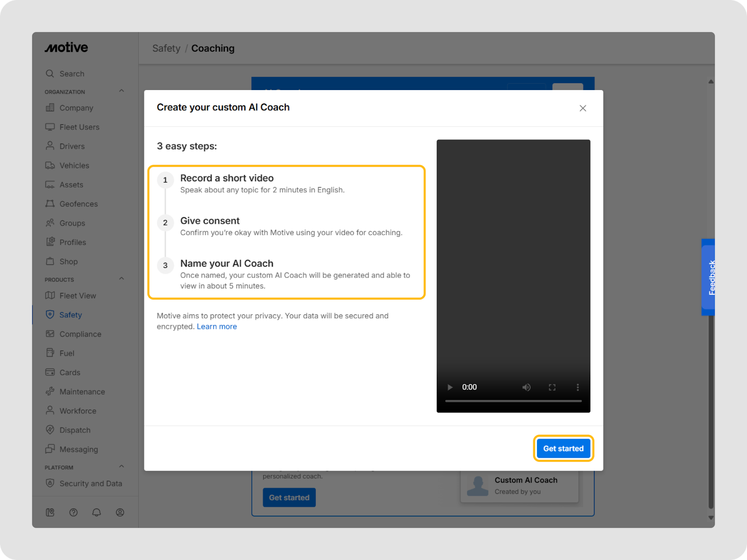
Task: Click the map book icon in bottom bar
Action: point(50,512)
